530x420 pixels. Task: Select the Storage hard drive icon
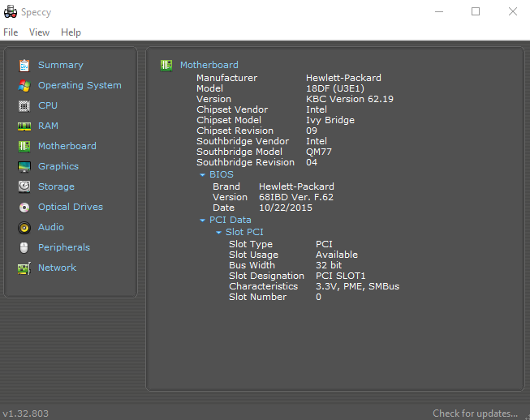click(24, 186)
